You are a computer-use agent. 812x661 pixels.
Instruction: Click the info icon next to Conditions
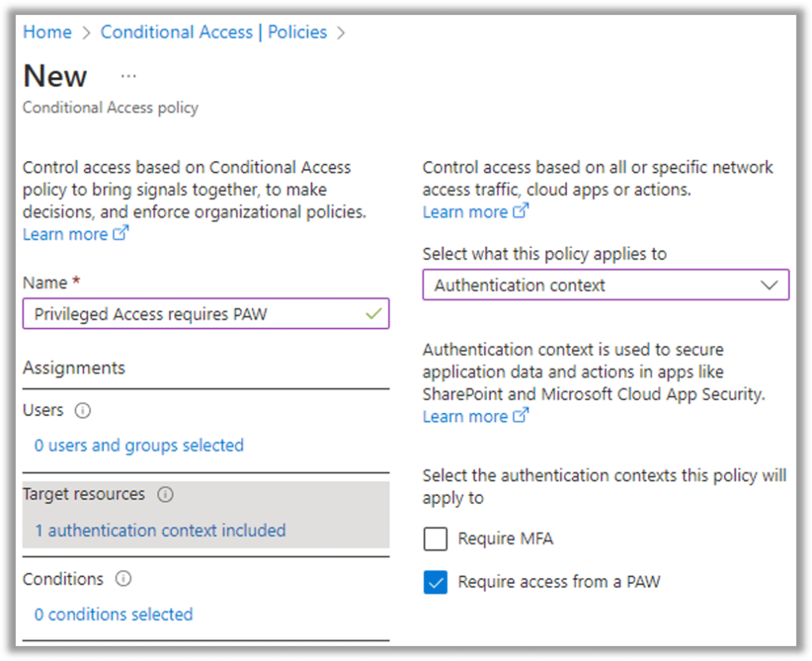(123, 579)
